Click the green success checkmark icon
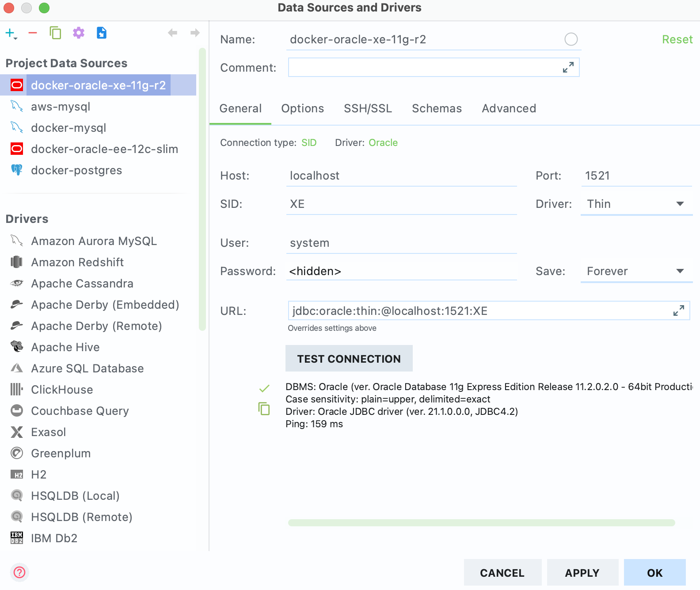This screenshot has height=590, width=700. coord(264,388)
